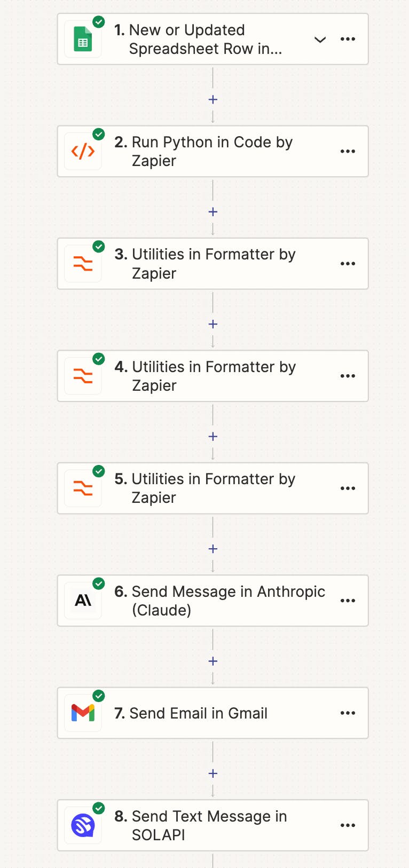This screenshot has width=409, height=868.
Task: Click the SOLAPI icon on step 8
Action: point(83,825)
